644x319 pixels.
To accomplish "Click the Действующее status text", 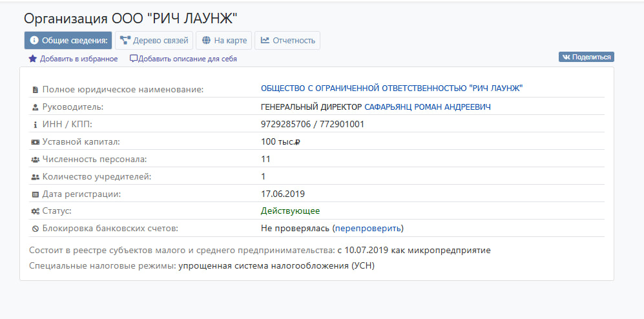I will click(290, 211).
